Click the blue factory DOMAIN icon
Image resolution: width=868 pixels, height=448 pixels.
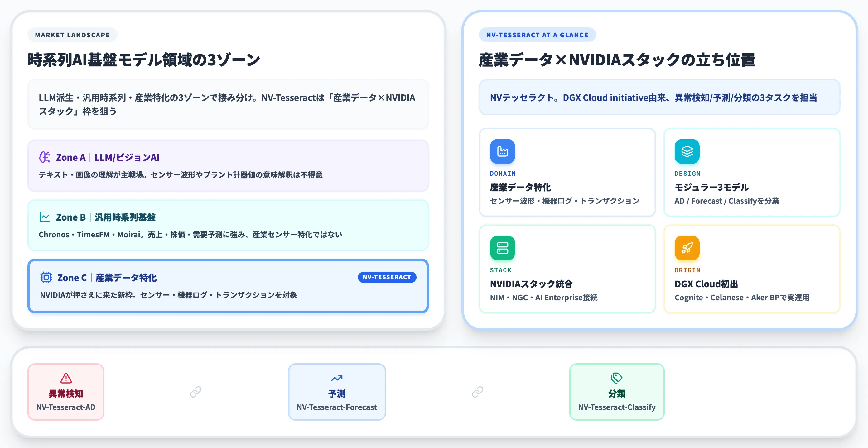tap(502, 151)
